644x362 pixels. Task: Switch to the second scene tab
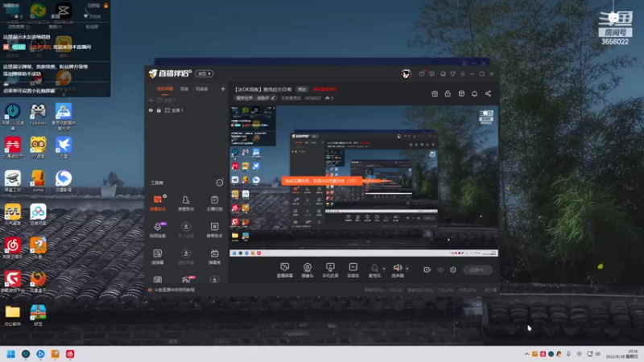click(184, 89)
